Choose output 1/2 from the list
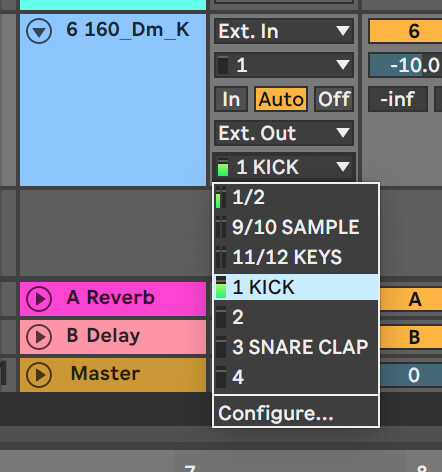Screen dimensions: 442x472 tap(296, 197)
